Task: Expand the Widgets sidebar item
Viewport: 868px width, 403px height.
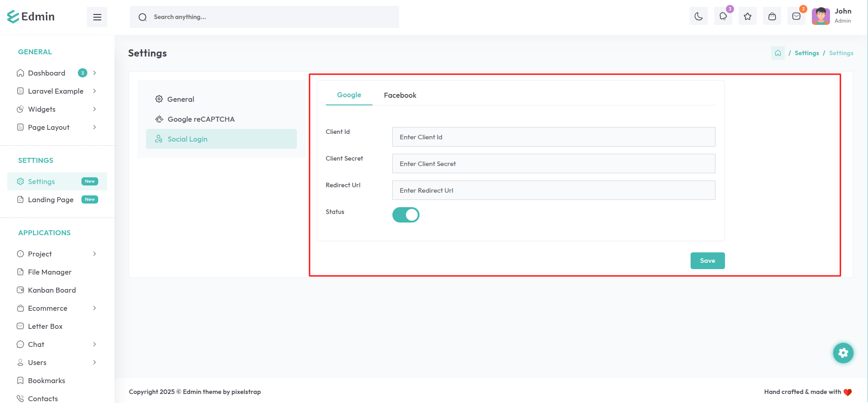Action: [95, 109]
